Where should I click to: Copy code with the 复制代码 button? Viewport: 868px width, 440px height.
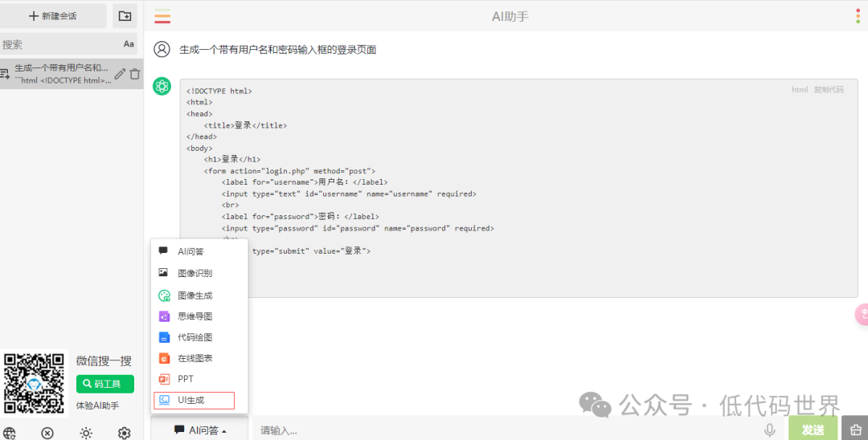coord(828,90)
